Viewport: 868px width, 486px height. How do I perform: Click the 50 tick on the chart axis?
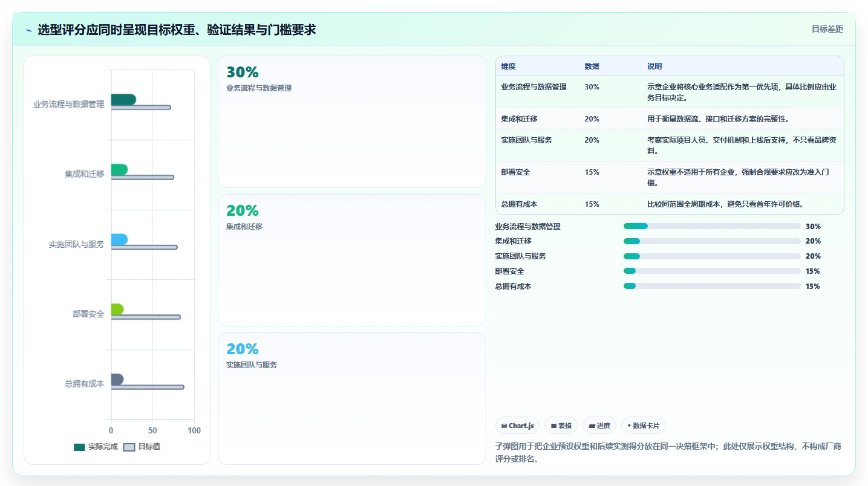152,431
